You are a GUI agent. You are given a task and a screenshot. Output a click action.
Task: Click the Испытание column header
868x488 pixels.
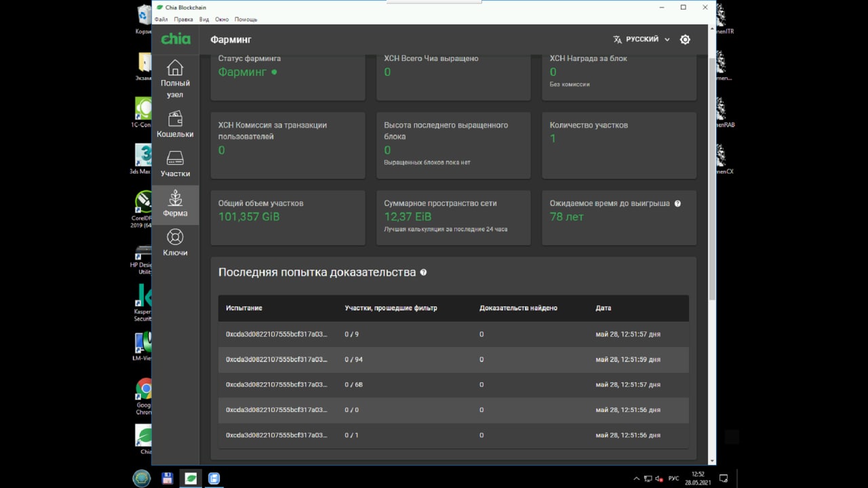(244, 308)
